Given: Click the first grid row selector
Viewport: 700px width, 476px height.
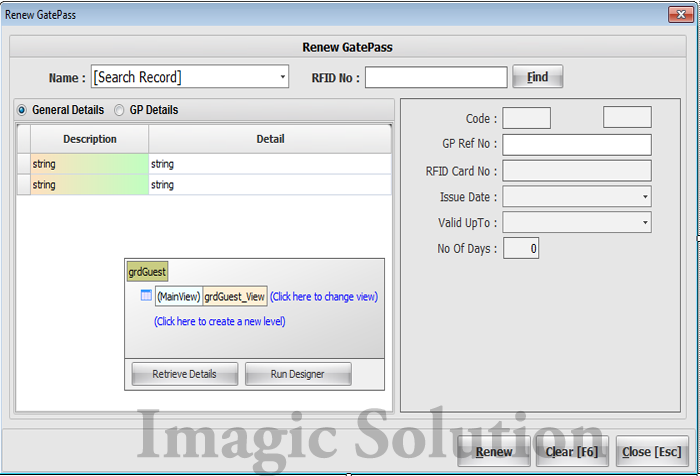Looking at the screenshot, I should [24, 164].
